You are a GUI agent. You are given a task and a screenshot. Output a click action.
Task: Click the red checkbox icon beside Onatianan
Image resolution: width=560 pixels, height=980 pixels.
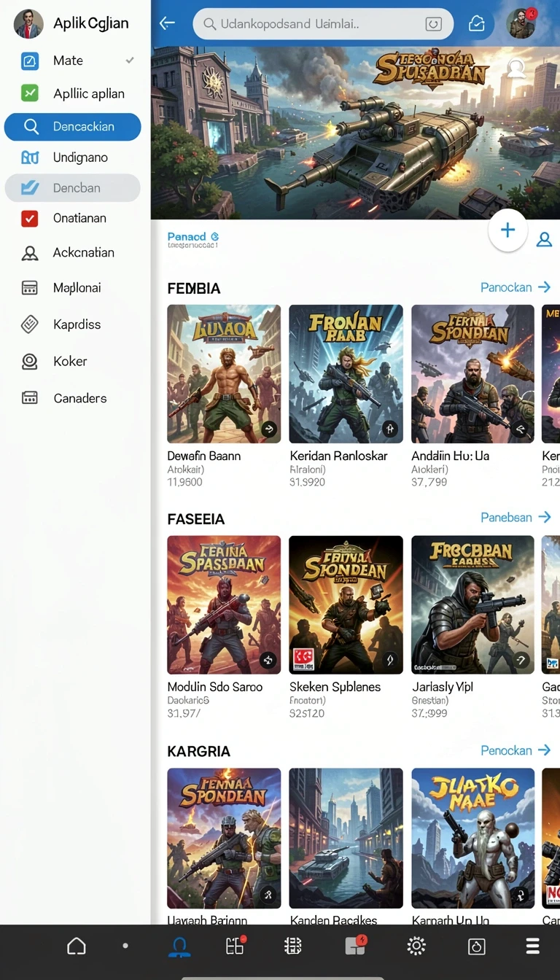click(30, 218)
